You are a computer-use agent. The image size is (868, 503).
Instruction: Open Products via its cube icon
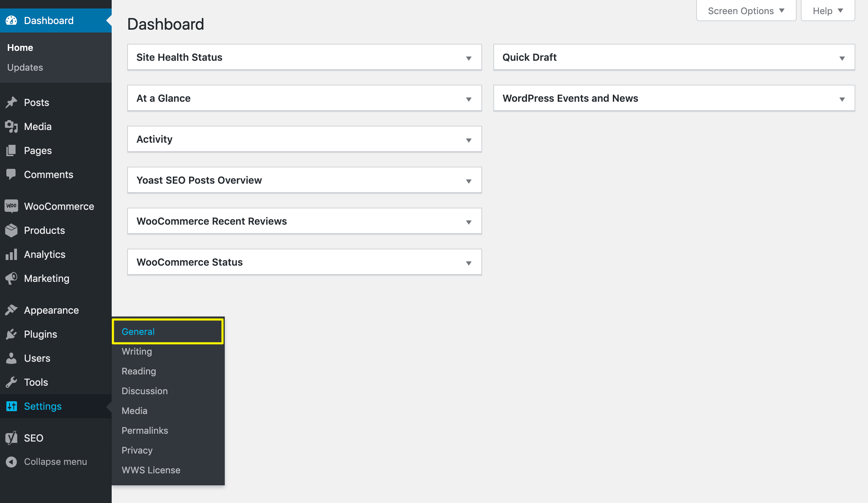pyautogui.click(x=11, y=230)
